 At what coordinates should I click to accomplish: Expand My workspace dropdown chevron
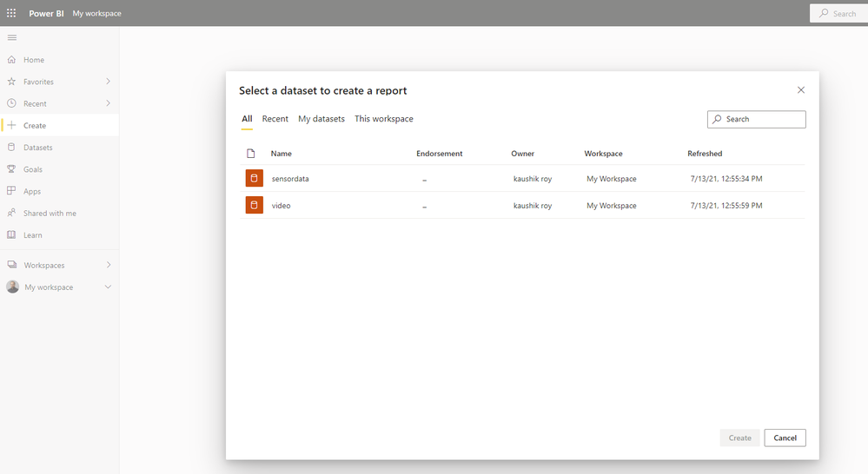tap(108, 287)
